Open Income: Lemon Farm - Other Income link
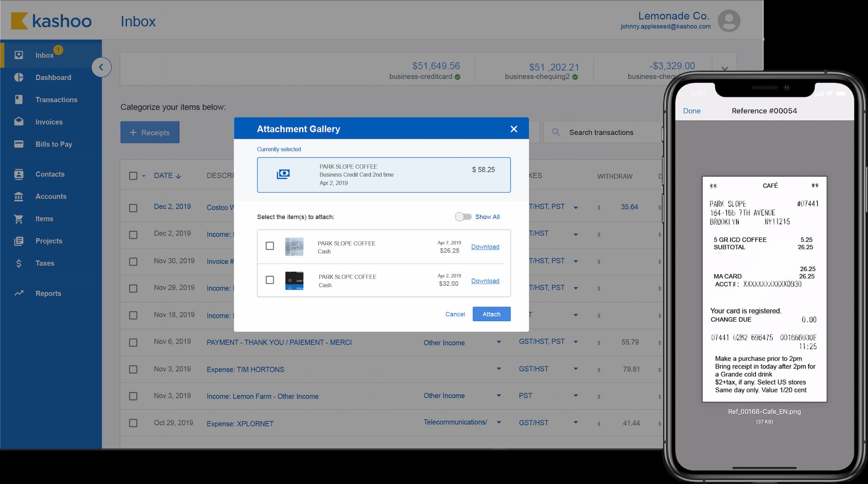This screenshot has height=484, width=868. pyautogui.click(x=262, y=396)
